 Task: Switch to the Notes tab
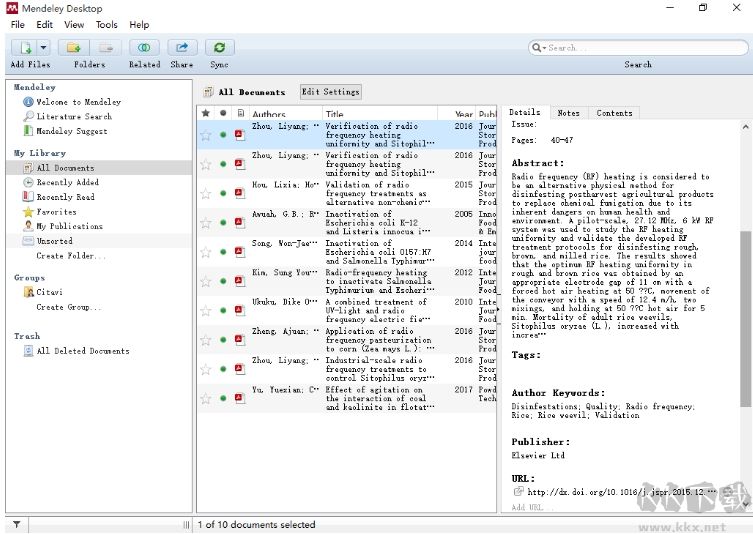tap(568, 113)
